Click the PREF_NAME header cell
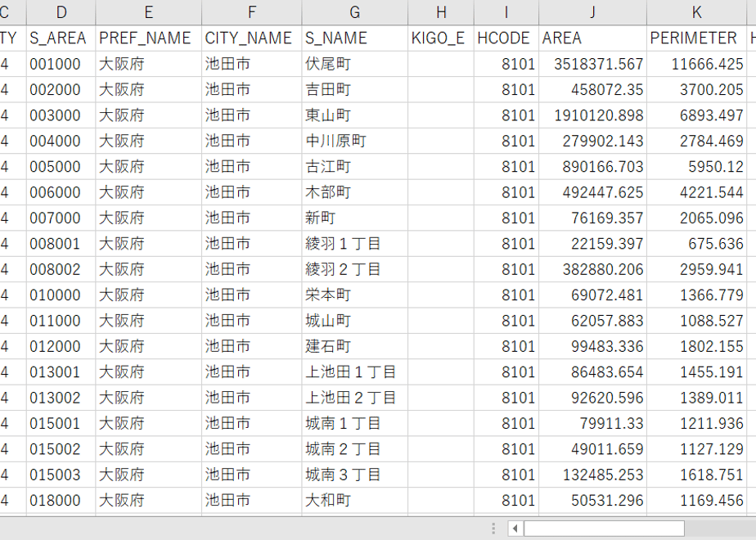This screenshot has width=756, height=540. tap(149, 38)
